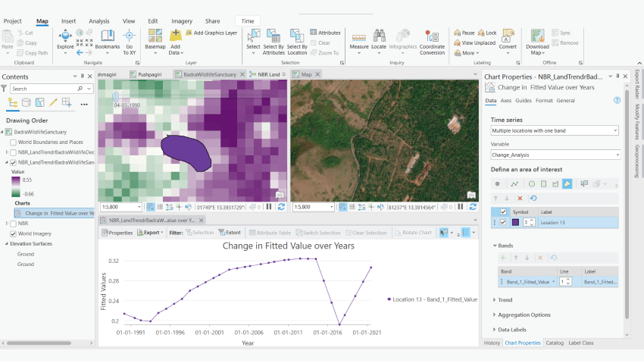Pause labeling in the ribbon
644x363 pixels.
[464, 33]
